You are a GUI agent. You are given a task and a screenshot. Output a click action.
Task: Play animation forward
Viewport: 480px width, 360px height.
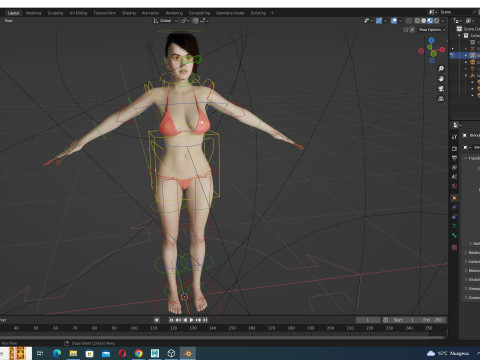pyautogui.click(x=192, y=320)
